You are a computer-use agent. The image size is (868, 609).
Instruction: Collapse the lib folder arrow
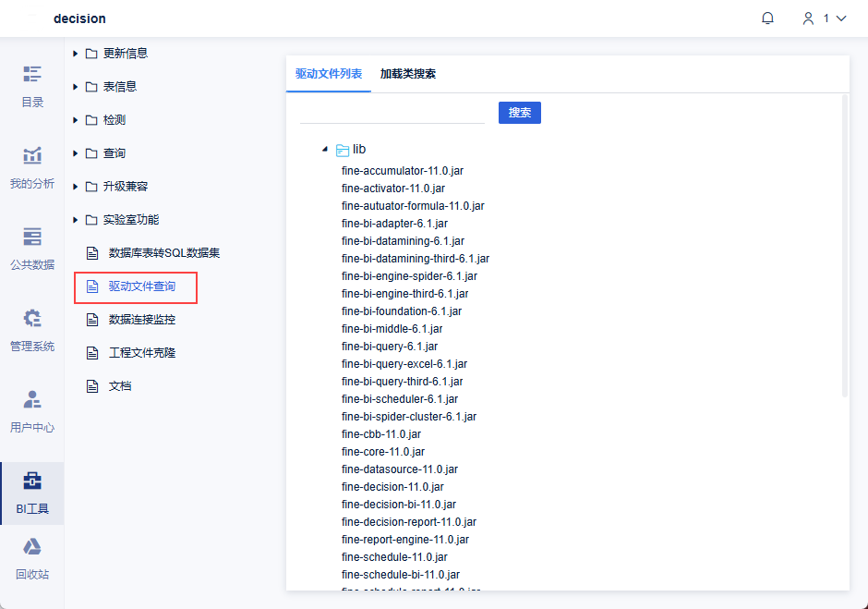pyautogui.click(x=325, y=149)
